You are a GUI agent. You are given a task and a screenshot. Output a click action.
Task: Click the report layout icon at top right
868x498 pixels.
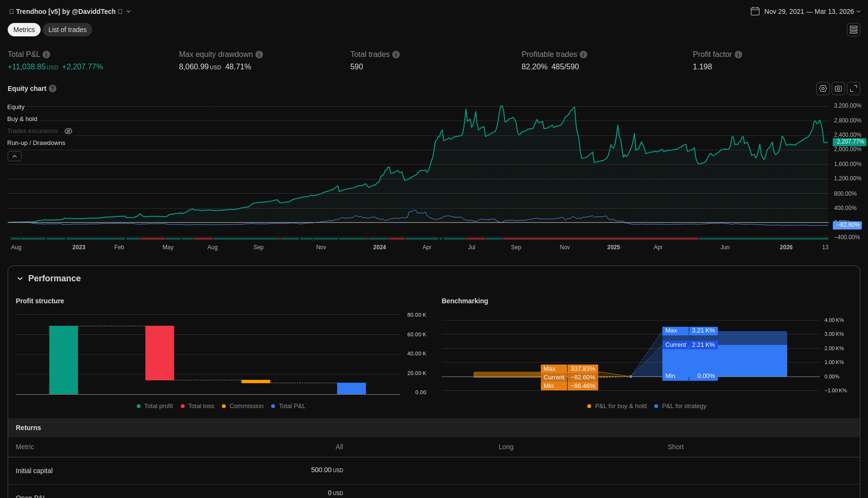pos(854,30)
